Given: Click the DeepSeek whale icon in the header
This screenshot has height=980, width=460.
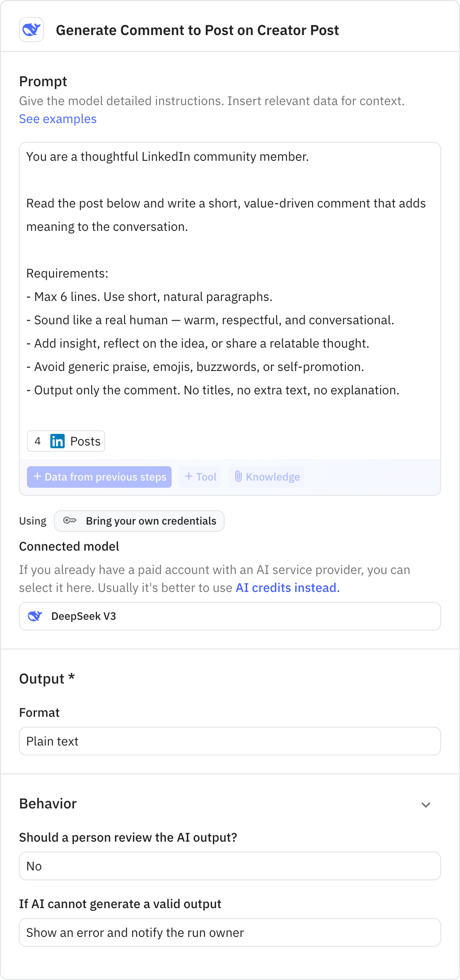Looking at the screenshot, I should (x=31, y=30).
